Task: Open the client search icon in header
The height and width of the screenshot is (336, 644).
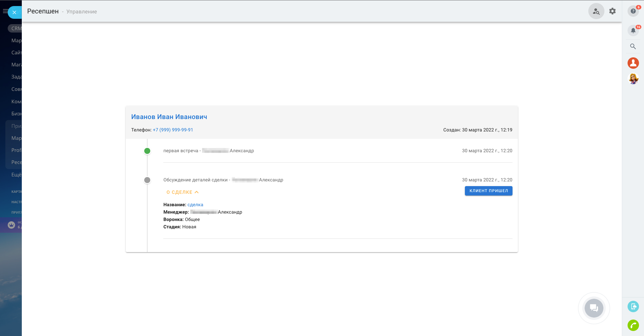Action: coord(596,11)
